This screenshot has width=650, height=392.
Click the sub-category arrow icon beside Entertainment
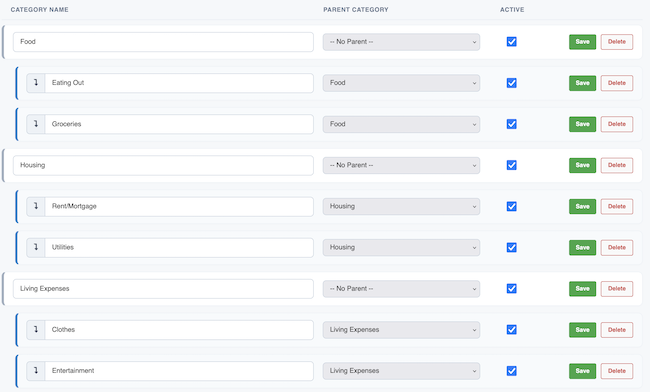(36, 371)
